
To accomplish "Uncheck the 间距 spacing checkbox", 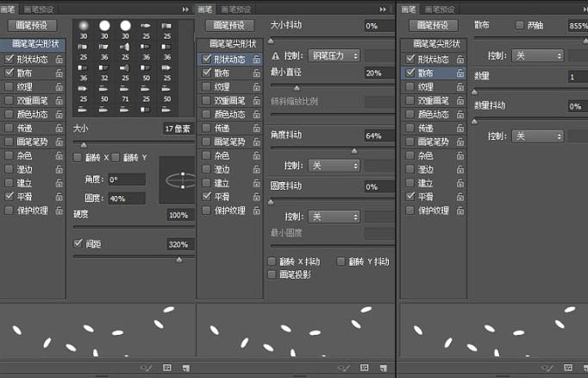I will [78, 243].
